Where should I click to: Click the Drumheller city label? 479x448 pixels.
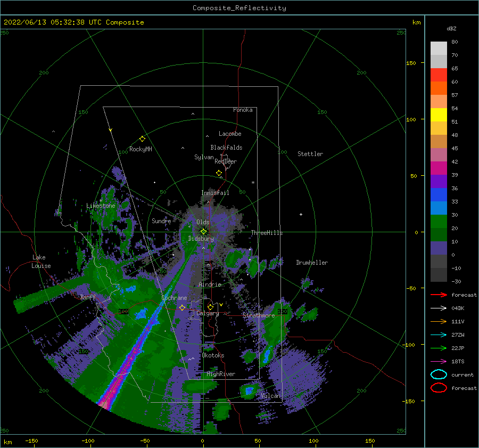pos(311,263)
